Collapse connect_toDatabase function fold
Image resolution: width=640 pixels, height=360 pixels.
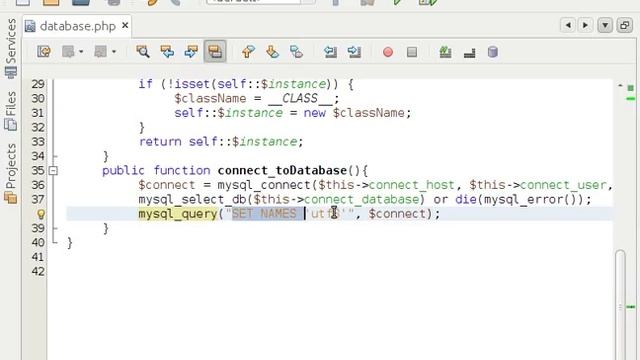pos(53,171)
